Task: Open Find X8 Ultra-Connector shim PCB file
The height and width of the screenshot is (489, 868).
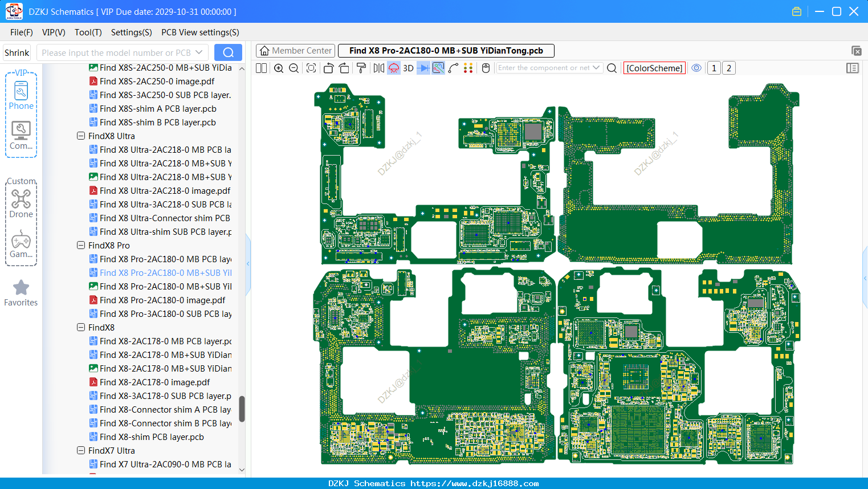Action: click(160, 218)
